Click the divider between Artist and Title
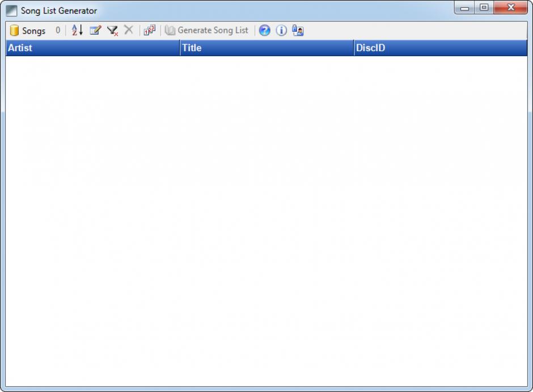This screenshot has height=392, width=533. pyautogui.click(x=180, y=48)
